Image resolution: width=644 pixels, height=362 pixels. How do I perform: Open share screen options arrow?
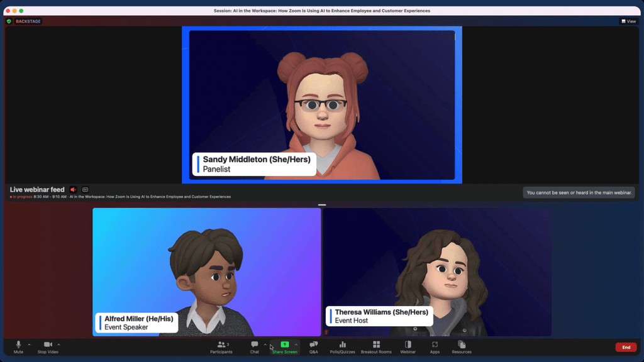pyautogui.click(x=296, y=345)
